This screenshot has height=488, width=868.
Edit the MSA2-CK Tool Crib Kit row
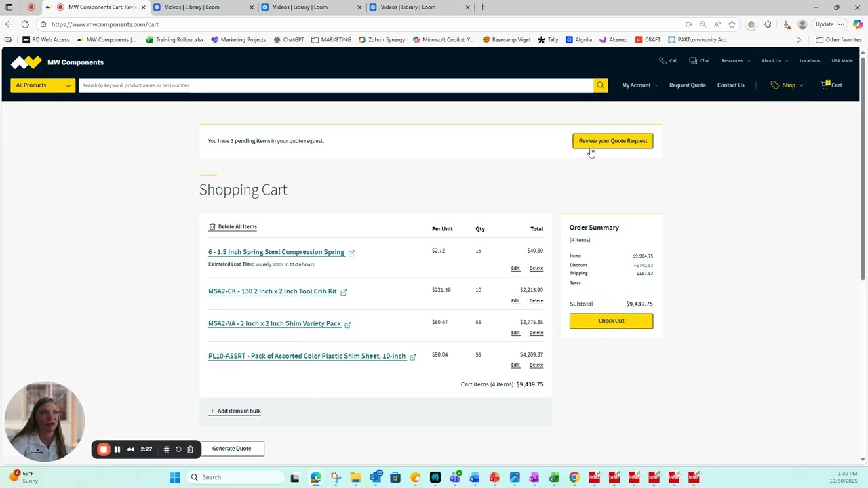pyautogui.click(x=515, y=301)
